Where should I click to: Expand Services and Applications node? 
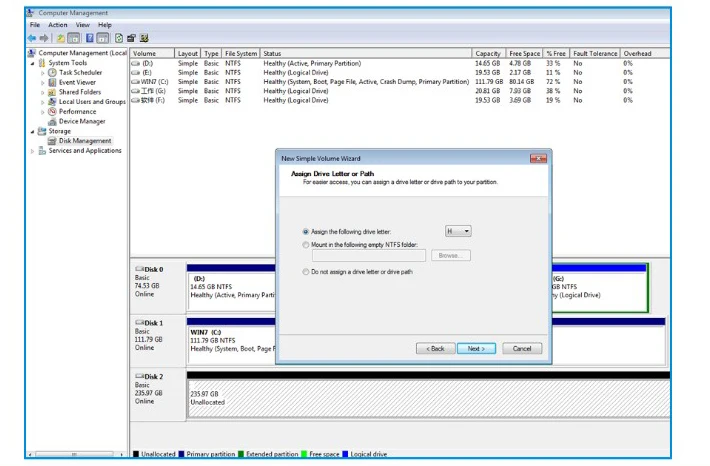pos(32,151)
